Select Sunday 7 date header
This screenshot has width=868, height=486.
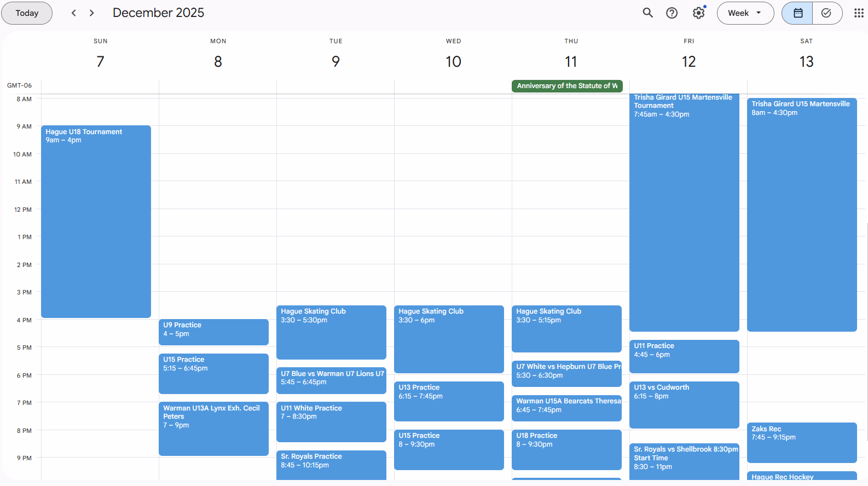[x=100, y=61]
